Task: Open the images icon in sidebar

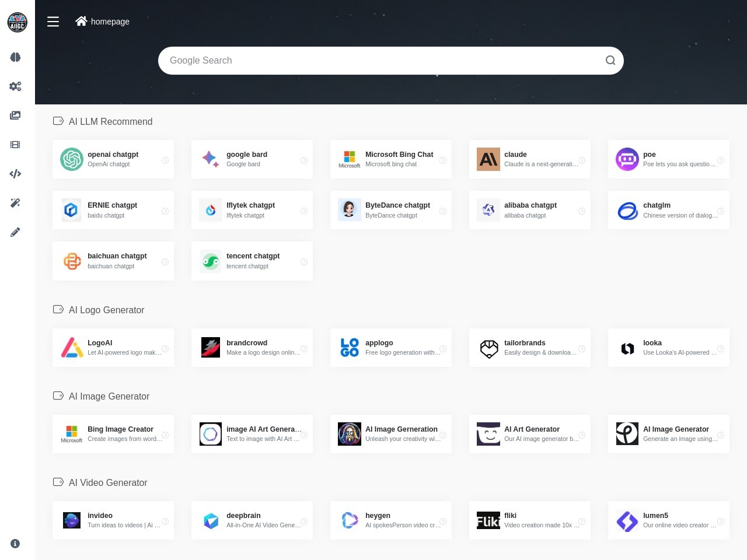Action: pyautogui.click(x=15, y=116)
